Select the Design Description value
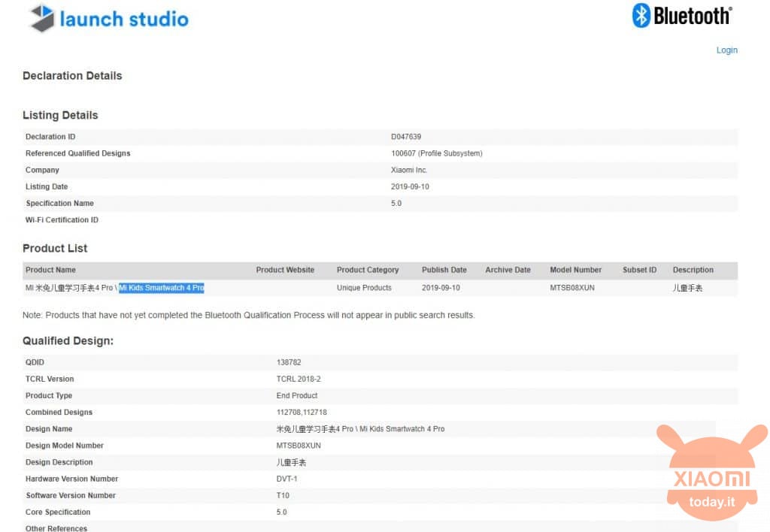The image size is (770, 532). click(291, 462)
